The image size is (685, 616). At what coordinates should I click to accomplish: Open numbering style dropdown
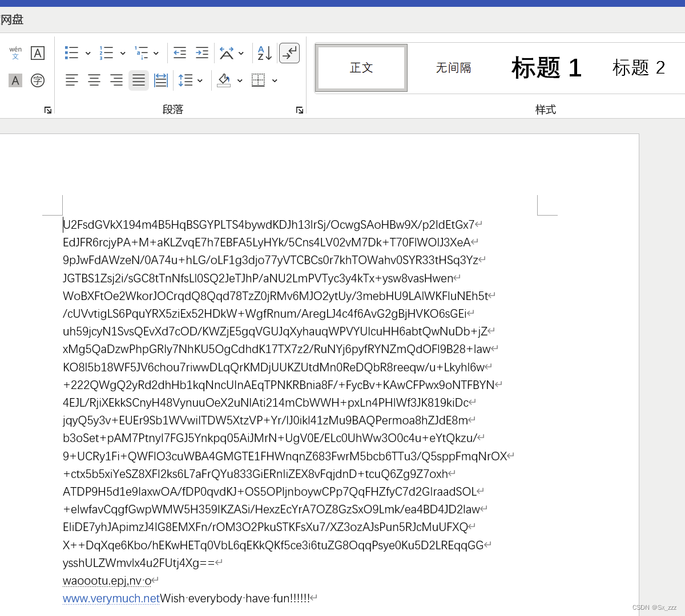123,53
